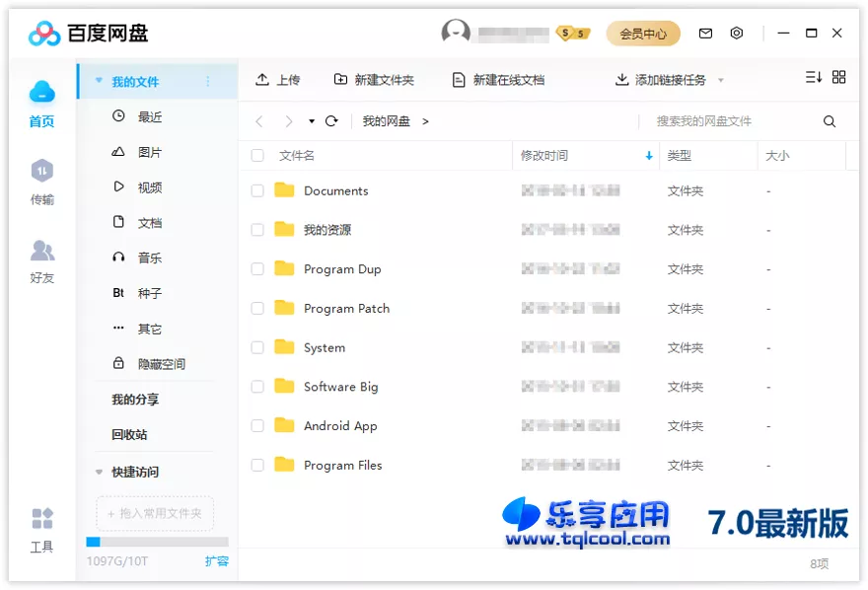
Task: Collapse the 快捷访问 section arrow
Action: (99, 473)
